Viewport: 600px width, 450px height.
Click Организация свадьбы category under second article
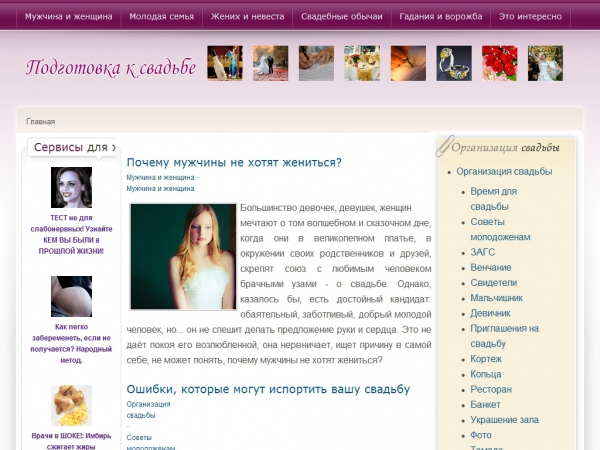[x=148, y=409]
